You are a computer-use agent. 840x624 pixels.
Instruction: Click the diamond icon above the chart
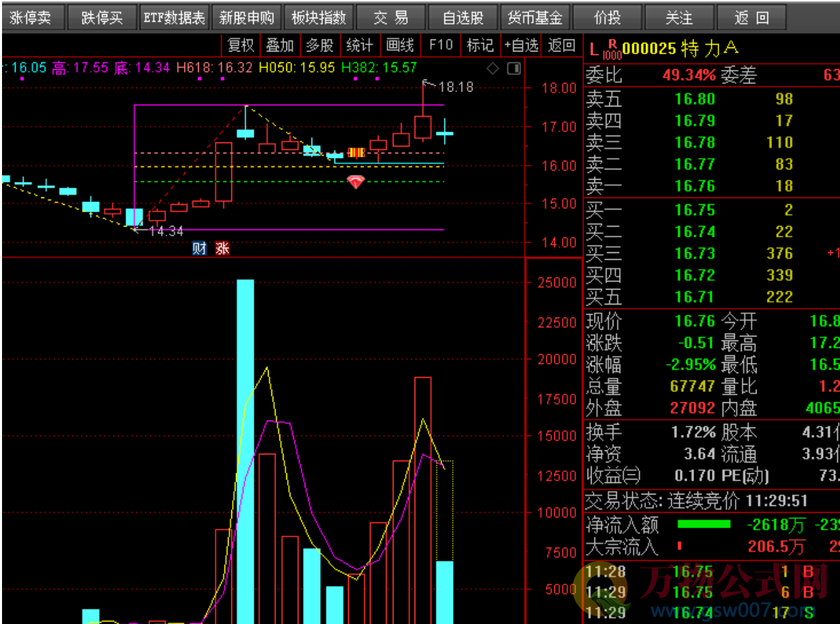(x=493, y=69)
